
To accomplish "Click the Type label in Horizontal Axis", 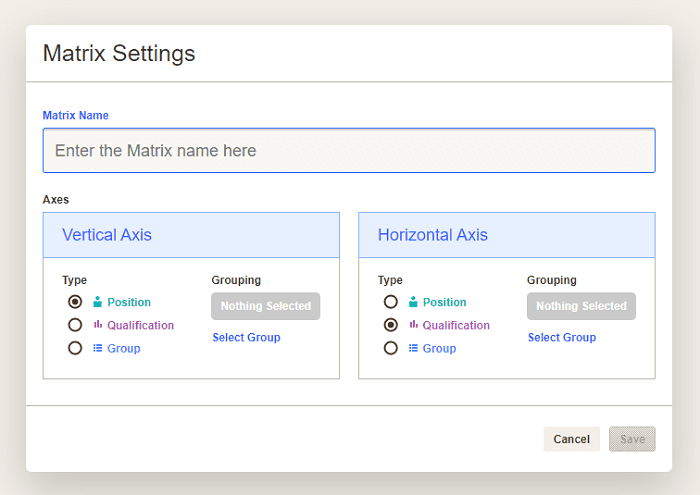I will [x=390, y=280].
